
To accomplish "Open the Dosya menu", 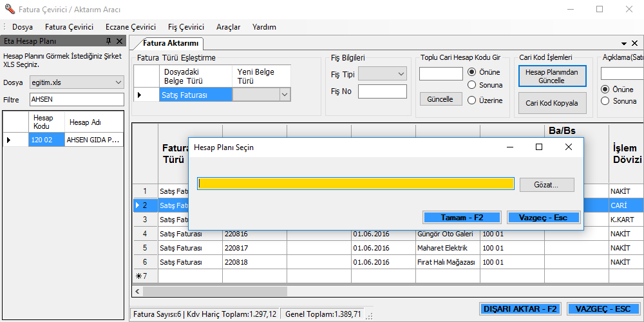I will pos(23,27).
